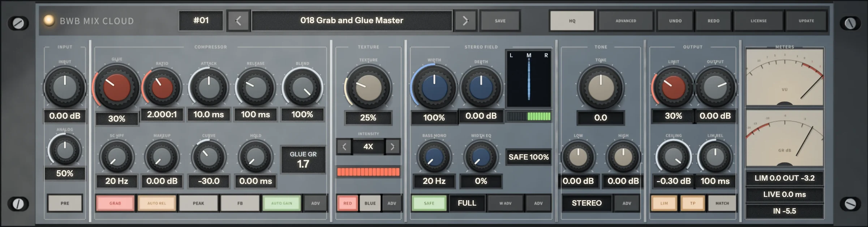
Task: Click the power lamp next to BWB MIX CLOUD
Action: (49, 20)
